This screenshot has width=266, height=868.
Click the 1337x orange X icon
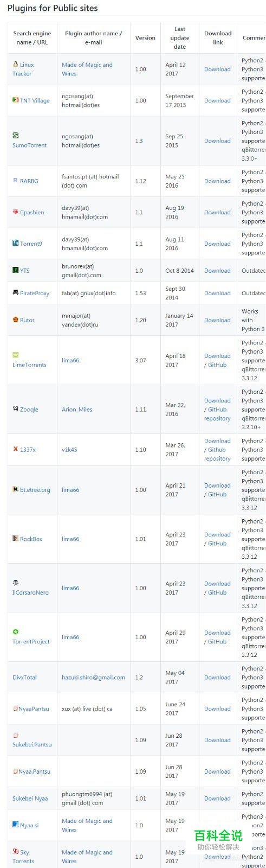pos(16,449)
